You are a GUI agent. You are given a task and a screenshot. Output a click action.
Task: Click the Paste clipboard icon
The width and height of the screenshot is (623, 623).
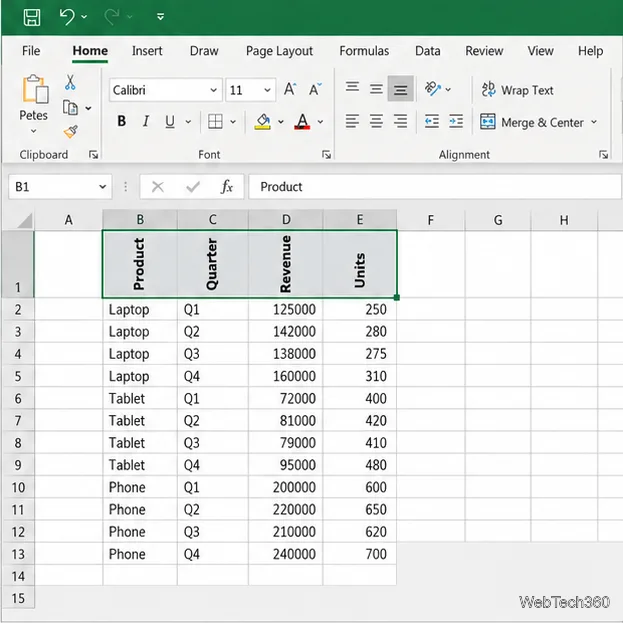point(35,89)
